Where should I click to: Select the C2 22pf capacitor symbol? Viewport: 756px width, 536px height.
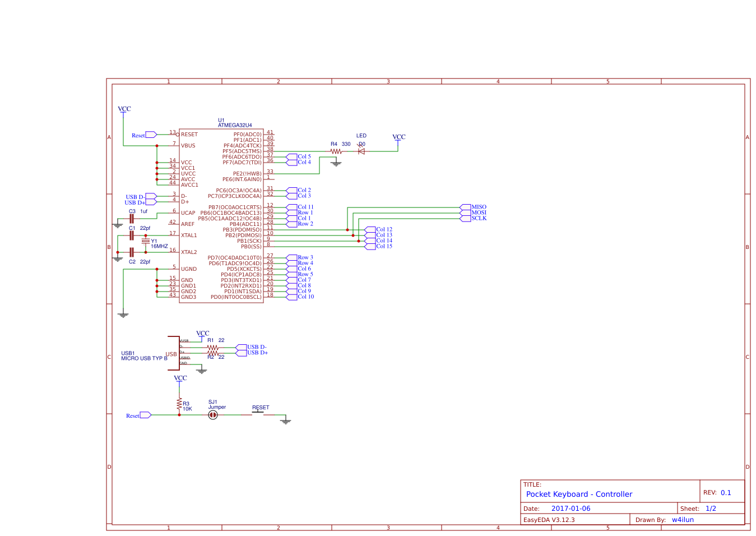click(x=132, y=252)
